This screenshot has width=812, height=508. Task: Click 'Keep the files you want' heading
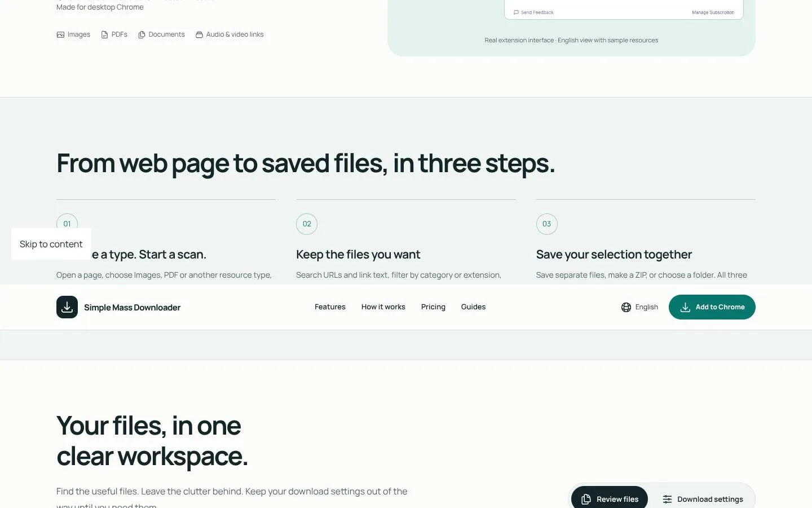point(358,255)
